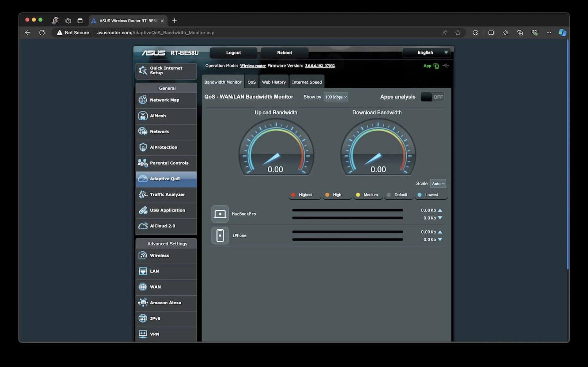The height and width of the screenshot is (367, 588).
Task: Go back with browser back arrow
Action: pos(28,32)
